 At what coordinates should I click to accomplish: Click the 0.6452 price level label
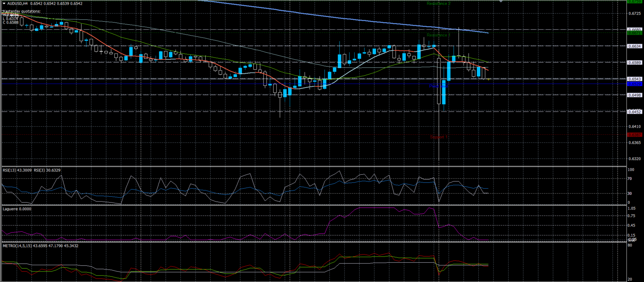pyautogui.click(x=635, y=112)
